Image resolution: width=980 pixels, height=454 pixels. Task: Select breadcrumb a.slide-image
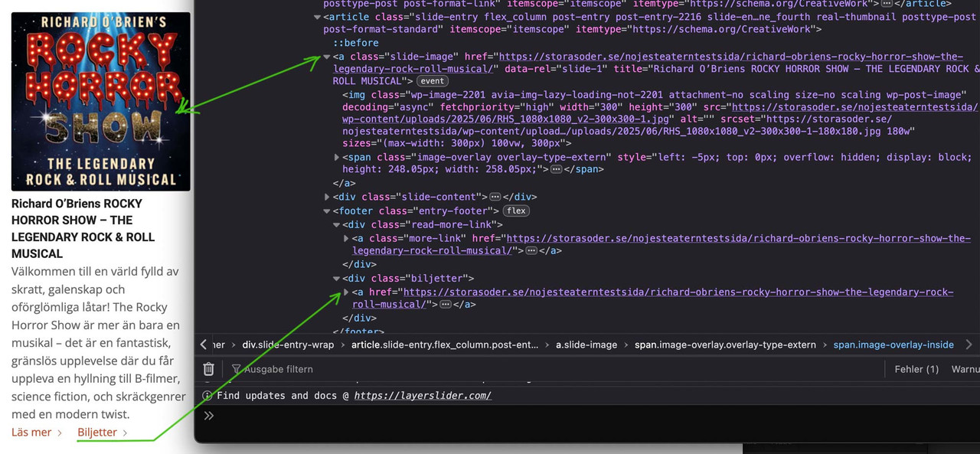[586, 345]
